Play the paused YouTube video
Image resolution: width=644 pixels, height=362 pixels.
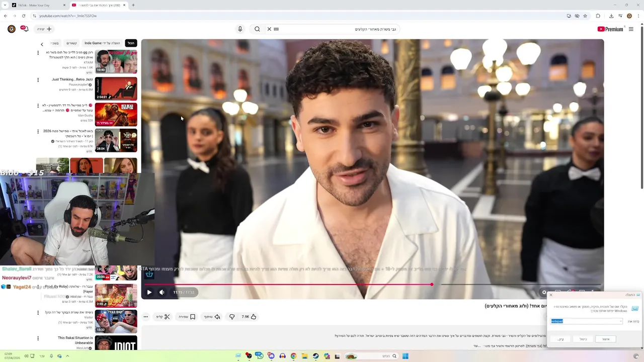click(149, 292)
